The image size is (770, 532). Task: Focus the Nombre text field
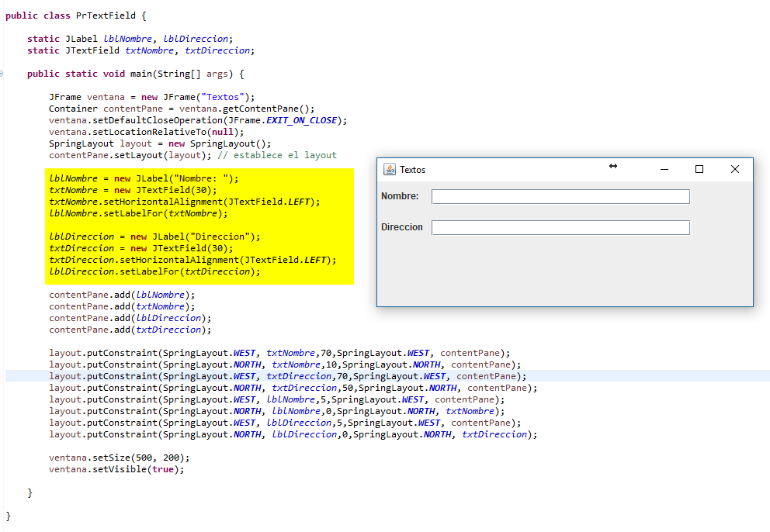tap(560, 197)
